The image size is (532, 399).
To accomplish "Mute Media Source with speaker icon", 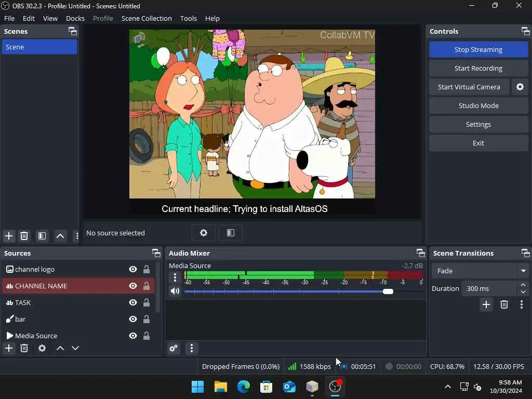I will tap(175, 291).
